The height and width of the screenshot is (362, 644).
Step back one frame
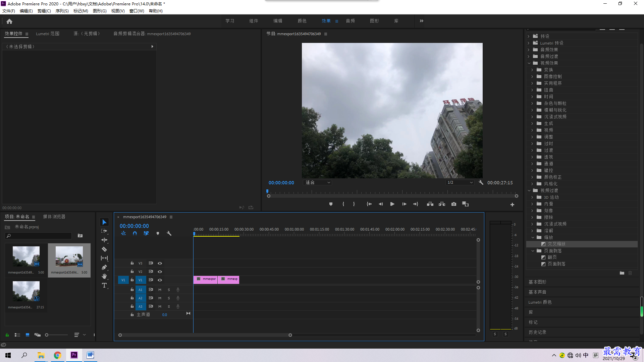point(381,204)
